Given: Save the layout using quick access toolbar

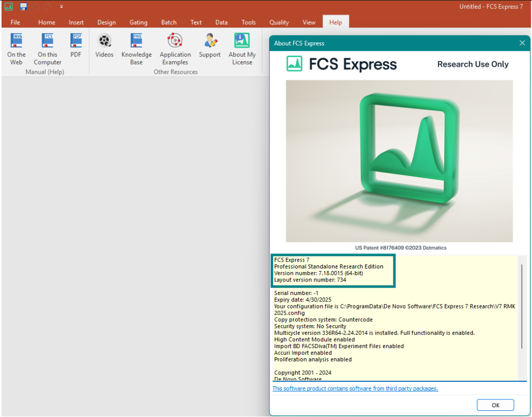Looking at the screenshot, I should click(23, 6).
